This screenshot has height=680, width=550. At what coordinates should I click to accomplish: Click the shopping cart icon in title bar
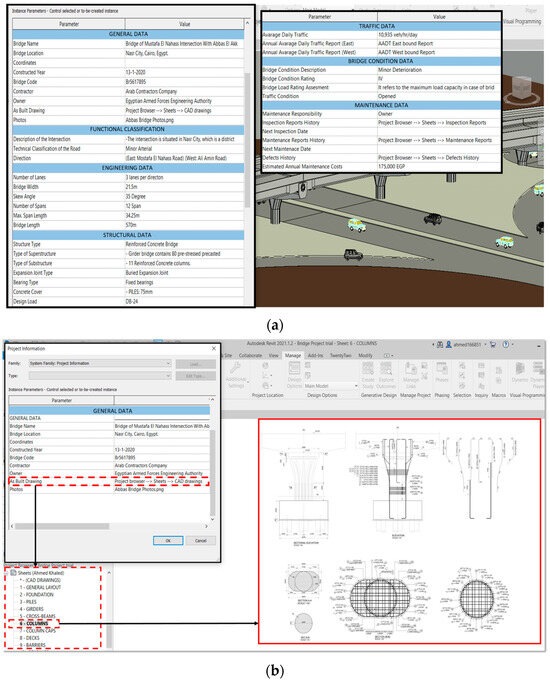coord(493,344)
